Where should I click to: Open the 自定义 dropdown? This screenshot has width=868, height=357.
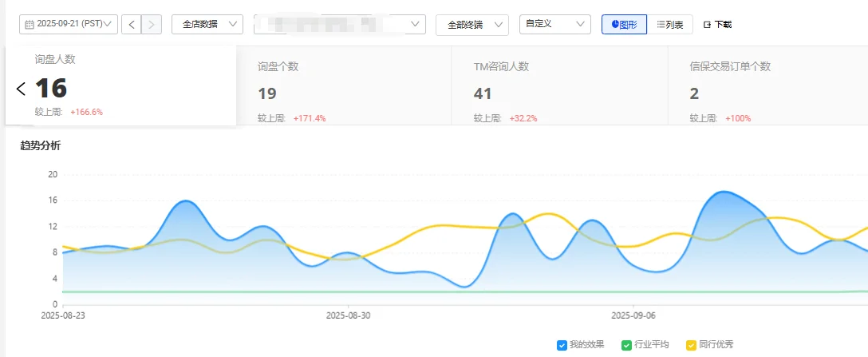pyautogui.click(x=555, y=25)
